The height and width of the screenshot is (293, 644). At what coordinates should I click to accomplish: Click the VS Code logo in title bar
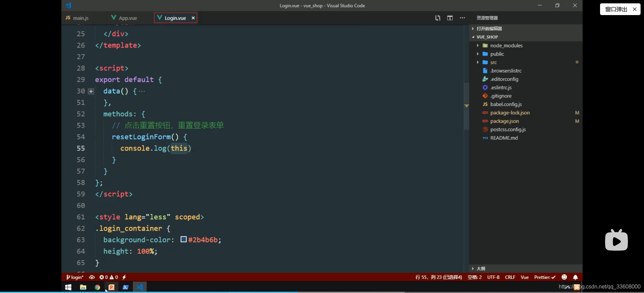68,5
